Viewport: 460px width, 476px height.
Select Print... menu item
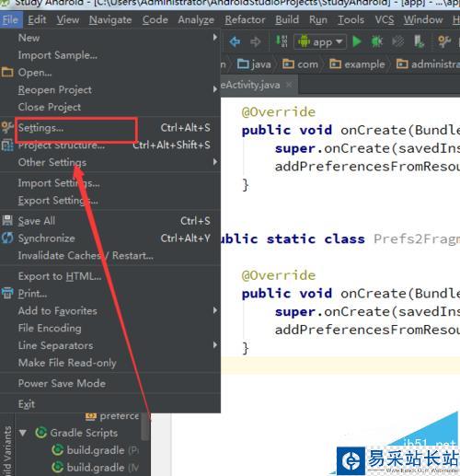tap(110, 294)
